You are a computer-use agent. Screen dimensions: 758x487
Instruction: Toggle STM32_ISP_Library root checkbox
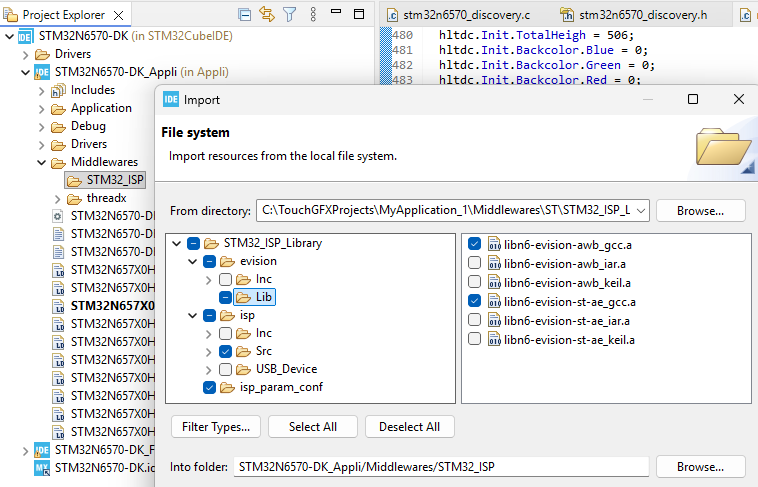pos(193,243)
